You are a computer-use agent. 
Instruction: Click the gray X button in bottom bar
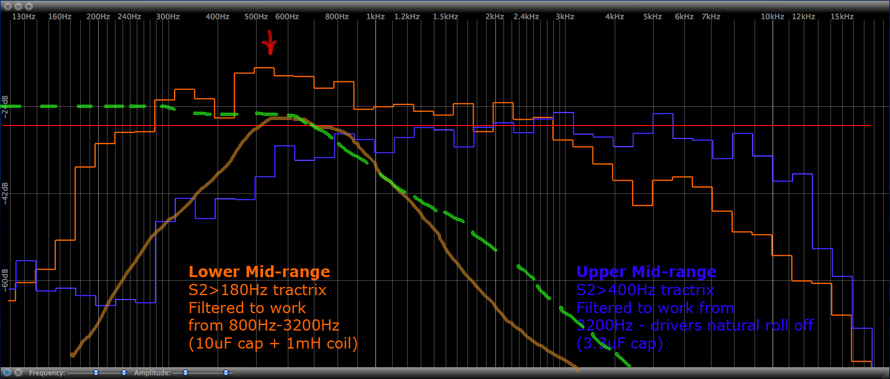coord(18,373)
